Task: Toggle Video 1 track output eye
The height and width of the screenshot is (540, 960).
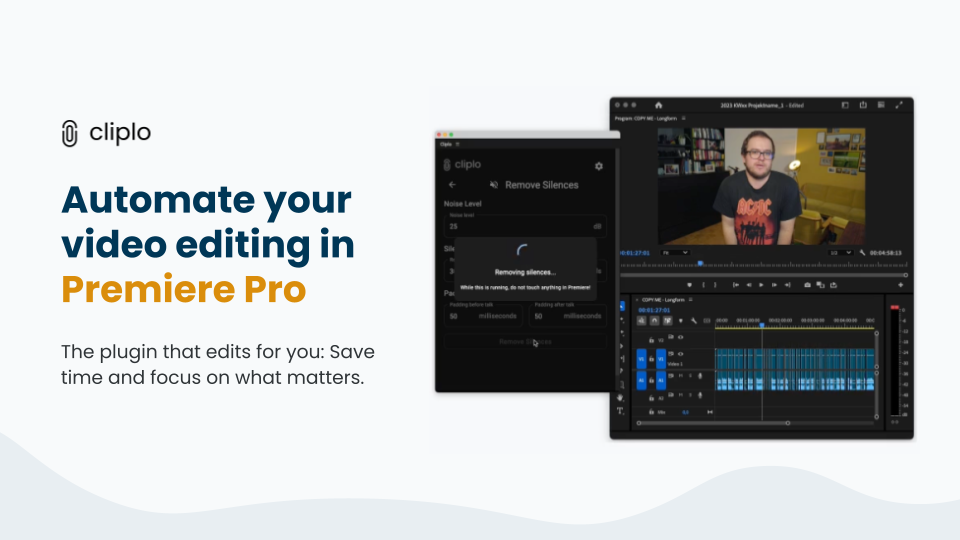Action: [680, 354]
